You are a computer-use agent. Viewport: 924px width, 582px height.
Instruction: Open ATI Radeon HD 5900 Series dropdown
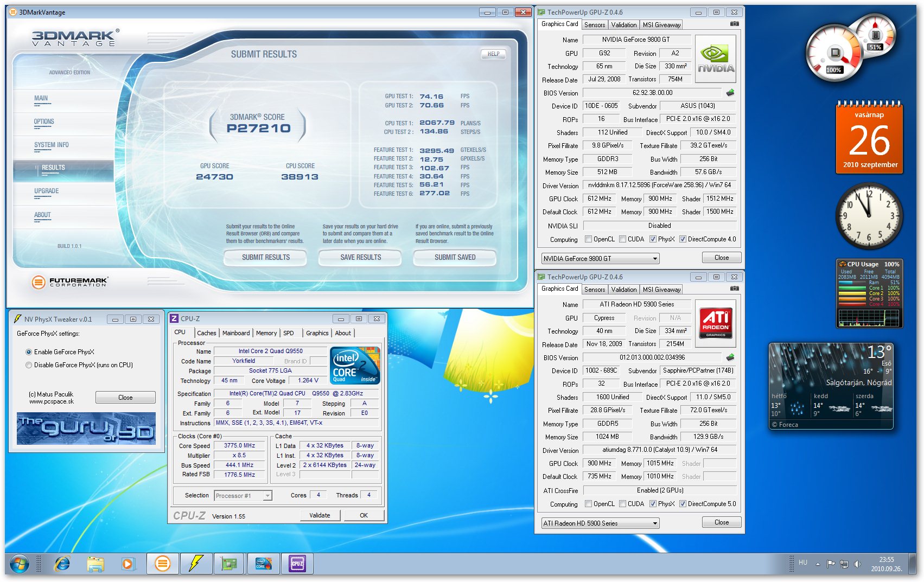point(601,523)
